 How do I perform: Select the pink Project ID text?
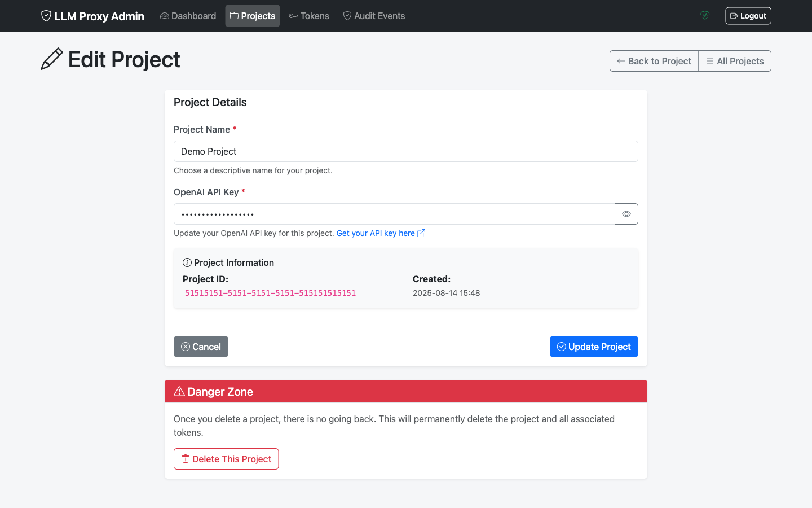tap(270, 293)
